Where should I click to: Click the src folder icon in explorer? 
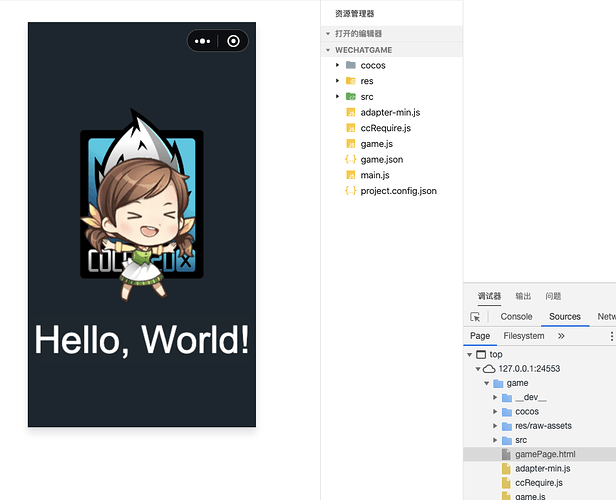(x=351, y=97)
